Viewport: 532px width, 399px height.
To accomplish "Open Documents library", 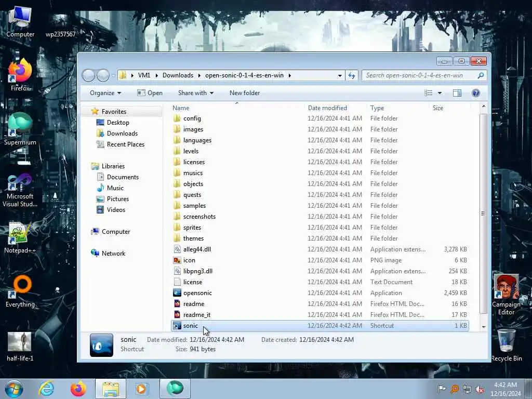I will click(x=123, y=177).
